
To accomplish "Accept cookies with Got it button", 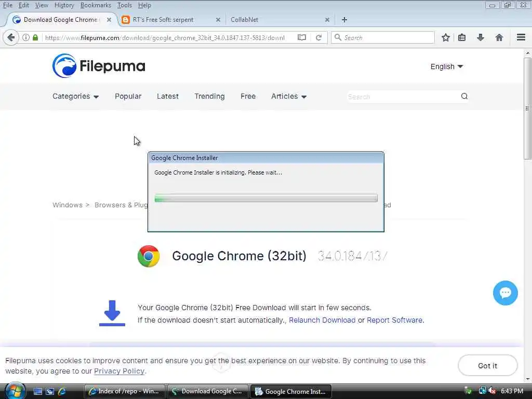I will point(487,365).
